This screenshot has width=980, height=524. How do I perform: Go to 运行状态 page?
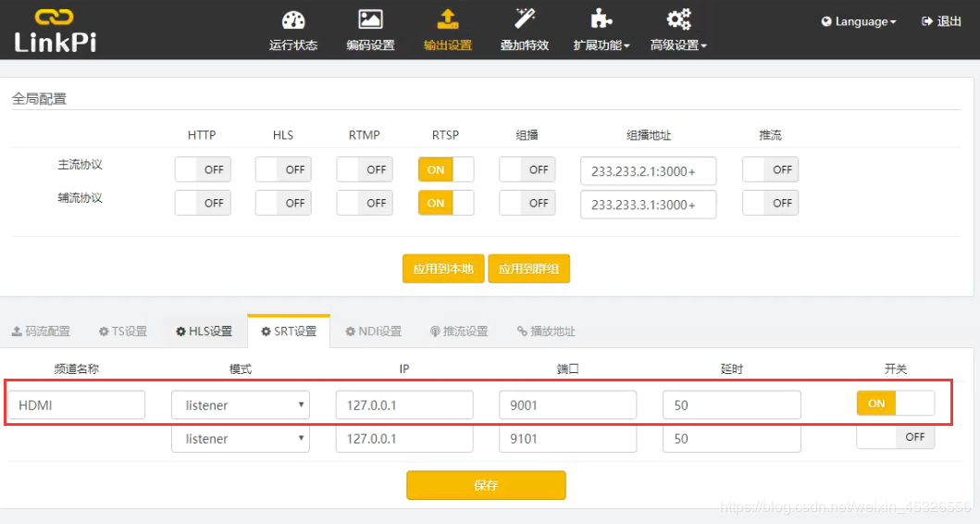[293, 45]
